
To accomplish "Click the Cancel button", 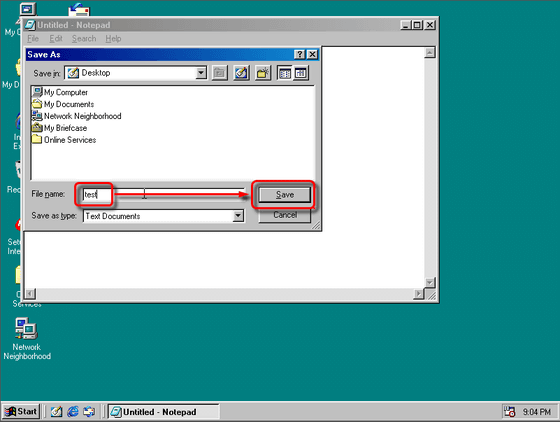I will 285,215.
